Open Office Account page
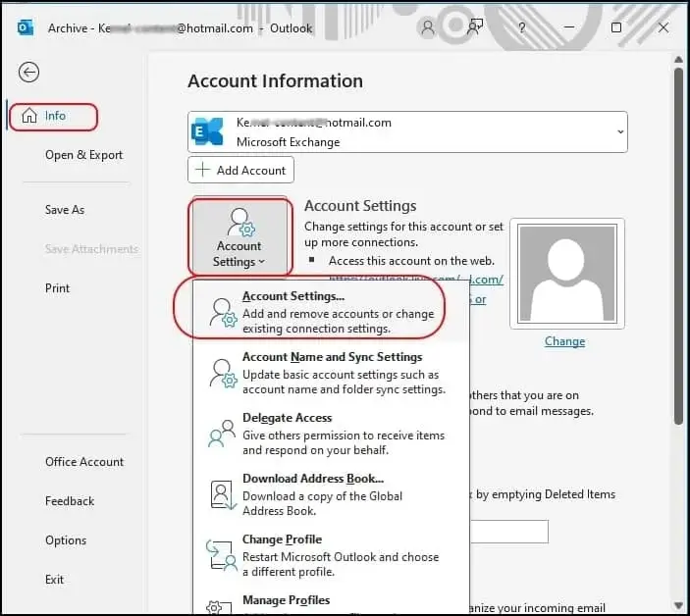690x616 pixels. tap(84, 462)
